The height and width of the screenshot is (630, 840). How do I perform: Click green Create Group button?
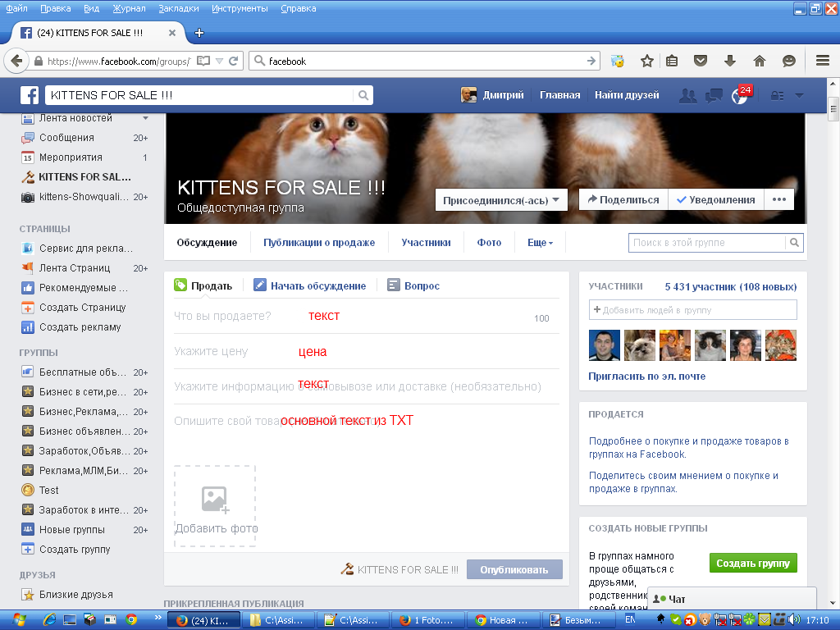tap(753, 563)
